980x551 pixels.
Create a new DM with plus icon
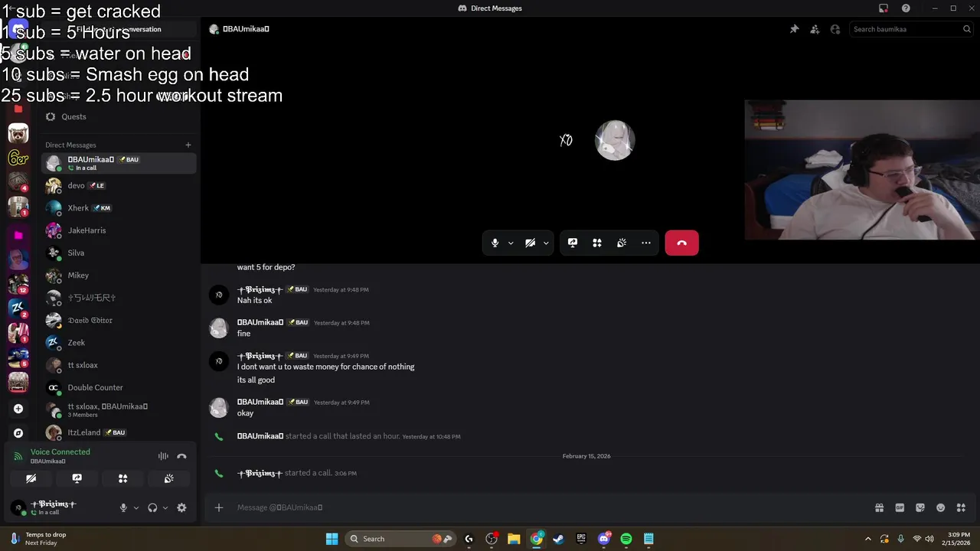pyautogui.click(x=188, y=145)
